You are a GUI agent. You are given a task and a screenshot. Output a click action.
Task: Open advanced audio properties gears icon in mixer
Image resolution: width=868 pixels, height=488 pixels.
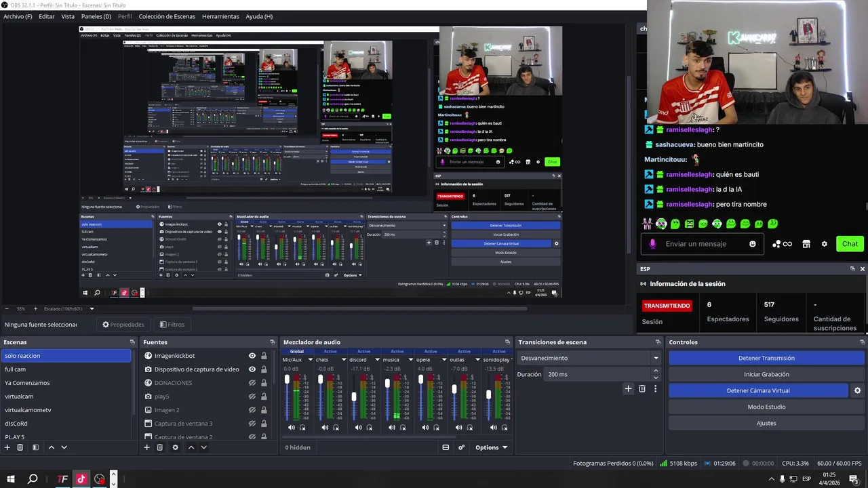461,447
